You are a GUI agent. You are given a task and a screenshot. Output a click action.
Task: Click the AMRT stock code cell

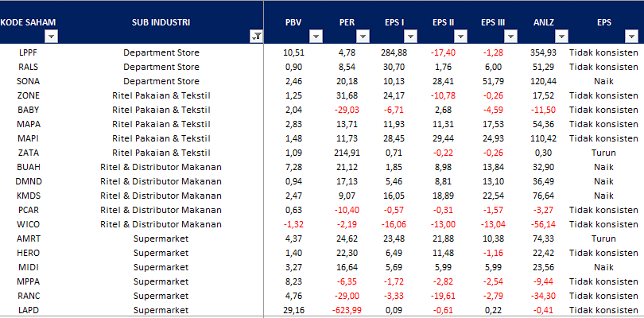(29, 238)
